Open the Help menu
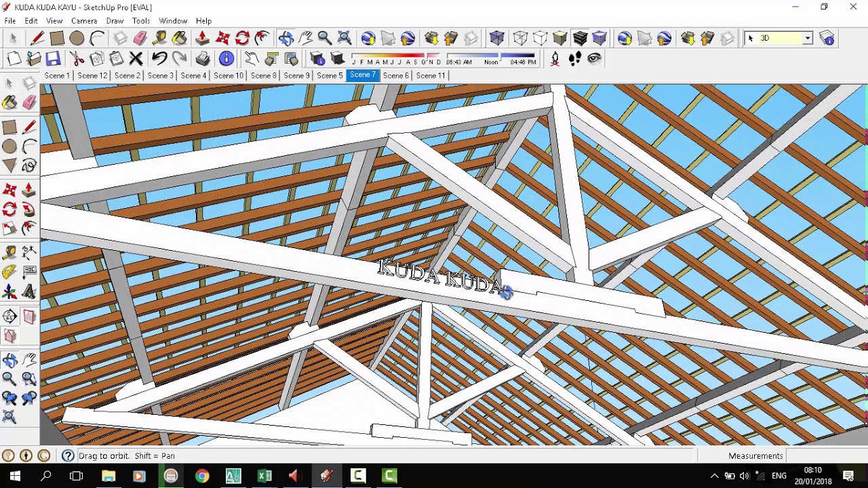The height and width of the screenshot is (488, 868). pos(203,21)
